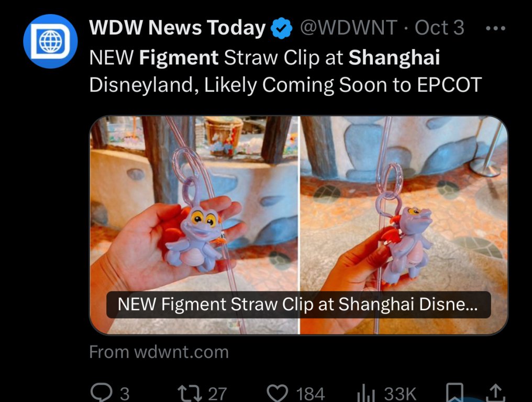Tap the reply speech bubble icon

coord(102,393)
